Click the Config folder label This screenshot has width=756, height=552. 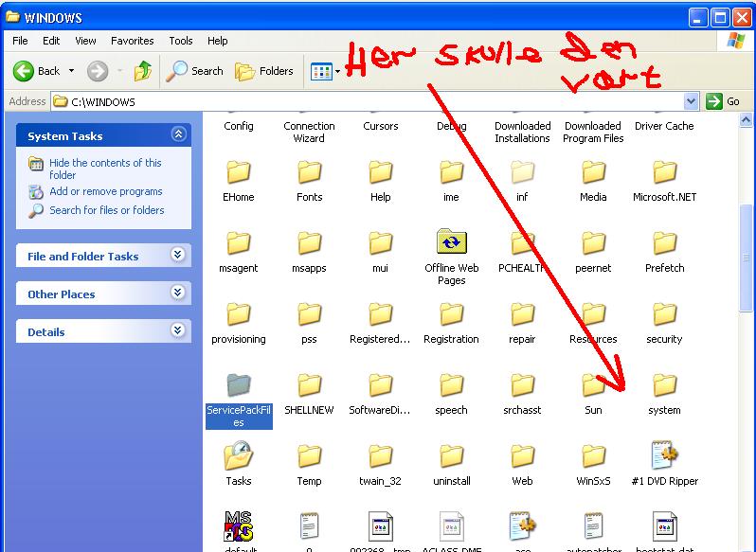[238, 126]
